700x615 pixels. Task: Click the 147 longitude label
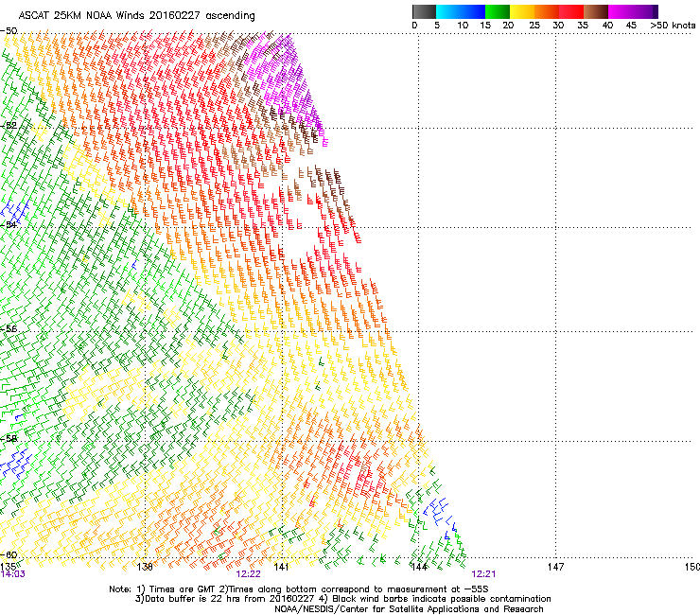pyautogui.click(x=555, y=567)
